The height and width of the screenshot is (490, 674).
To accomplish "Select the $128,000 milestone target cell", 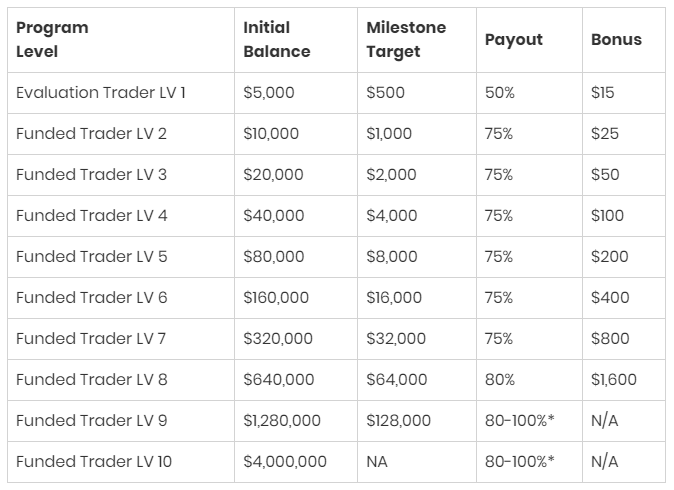I will 398,421.
